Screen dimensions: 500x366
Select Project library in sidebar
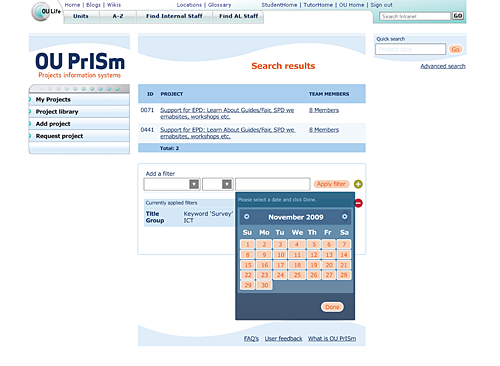(79, 112)
